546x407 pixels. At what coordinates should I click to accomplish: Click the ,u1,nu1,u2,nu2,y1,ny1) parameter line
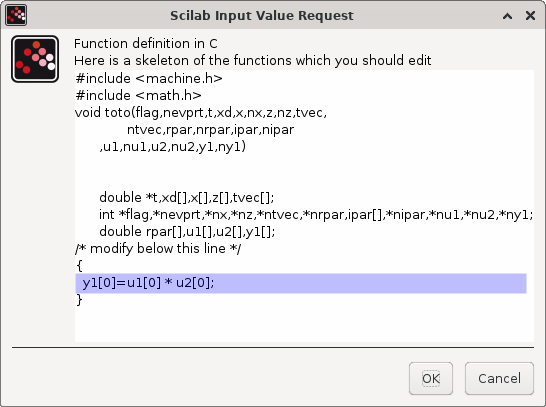coord(173,147)
